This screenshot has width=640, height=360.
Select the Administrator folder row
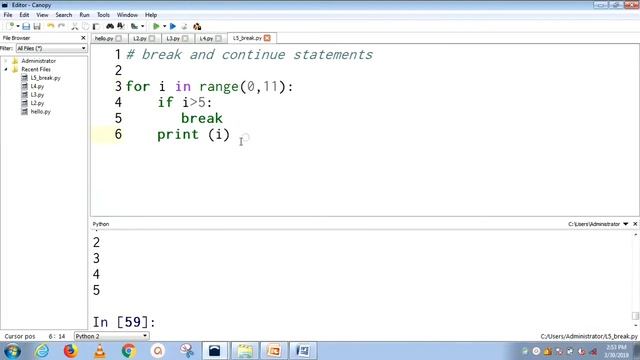click(x=38, y=61)
